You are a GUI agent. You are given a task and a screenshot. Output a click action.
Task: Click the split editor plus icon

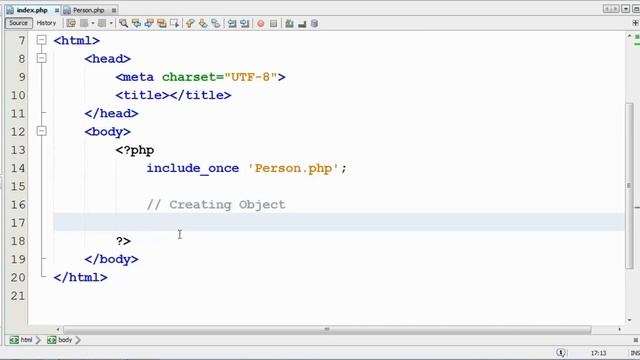[x=636, y=23]
